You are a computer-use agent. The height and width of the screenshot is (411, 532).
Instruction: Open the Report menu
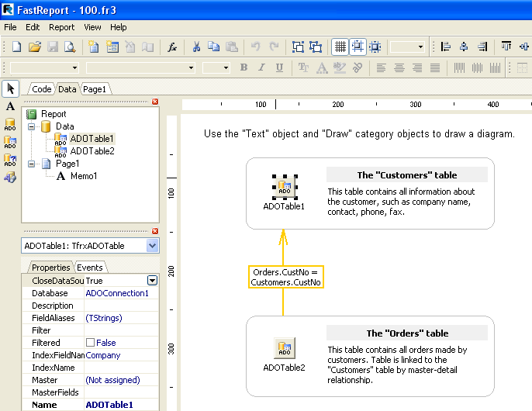pyautogui.click(x=62, y=27)
